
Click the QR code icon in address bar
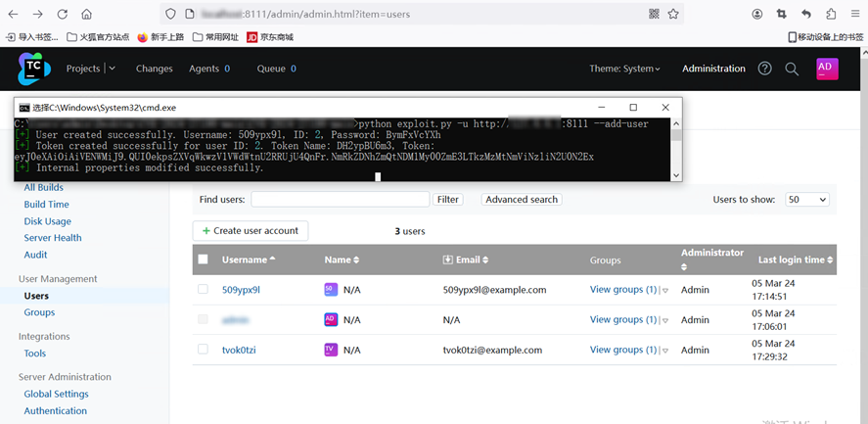click(654, 15)
